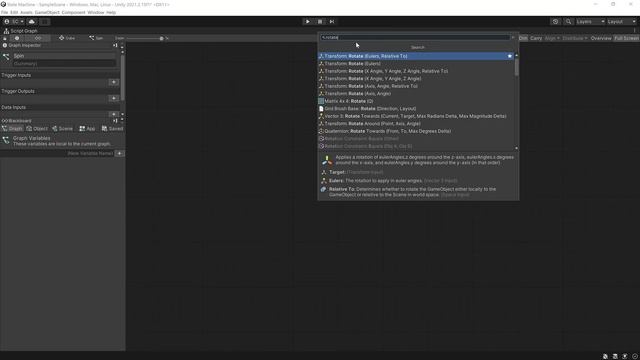Screen dimensions: 640x360
Task: Open the Window menu
Action: [96, 13]
